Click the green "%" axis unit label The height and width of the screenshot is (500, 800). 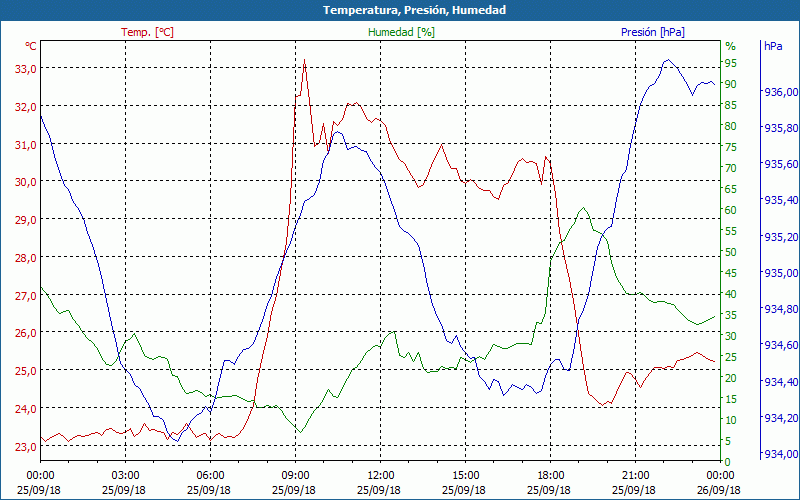[731, 46]
